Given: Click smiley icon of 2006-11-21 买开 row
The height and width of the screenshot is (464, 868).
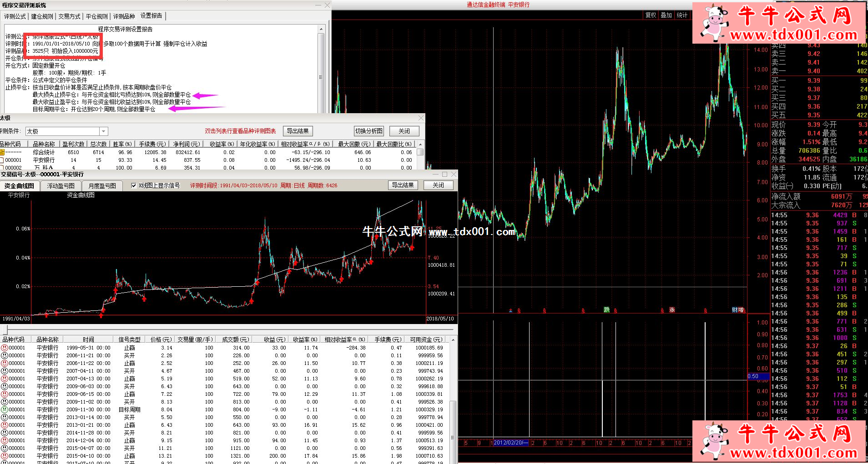Looking at the screenshot, I should (x=5, y=355).
